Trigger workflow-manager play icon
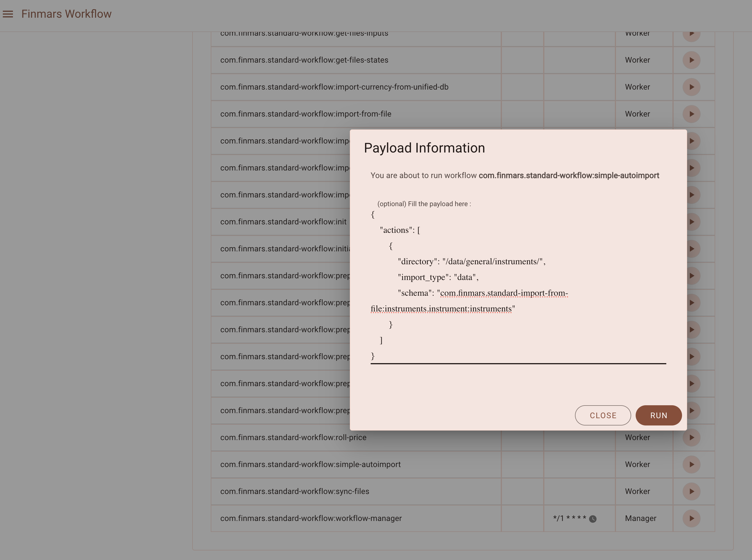This screenshot has width=752, height=560. click(691, 518)
